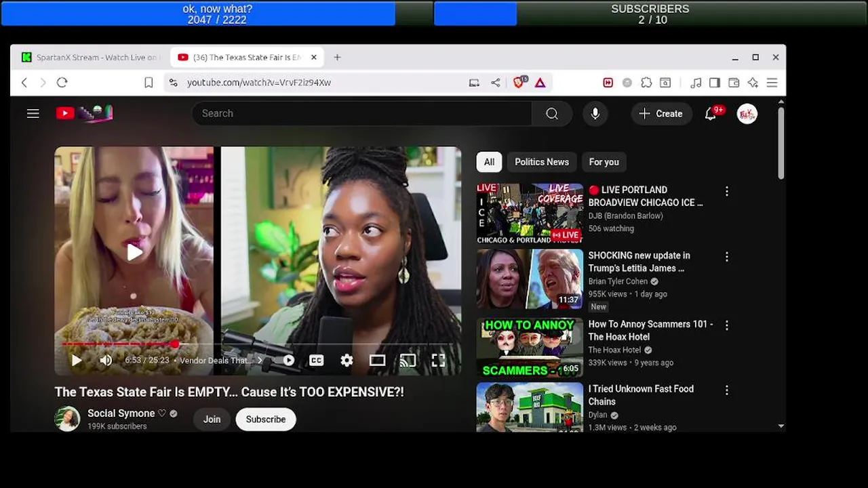Open video settings gear

[347, 361]
